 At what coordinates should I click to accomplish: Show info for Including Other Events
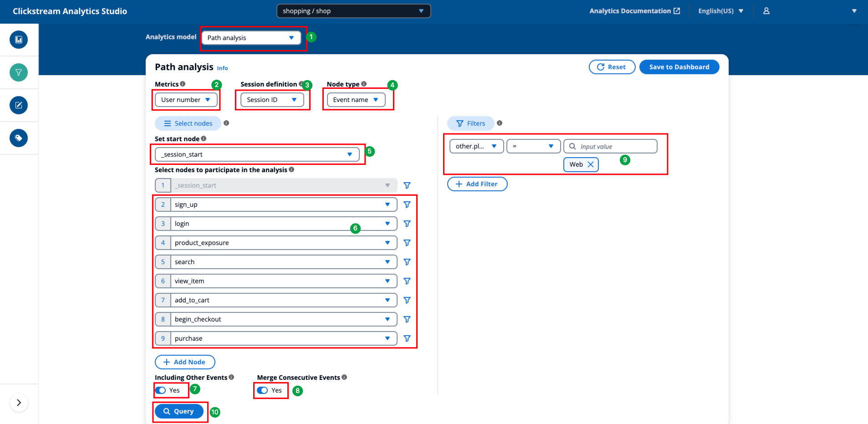231,377
